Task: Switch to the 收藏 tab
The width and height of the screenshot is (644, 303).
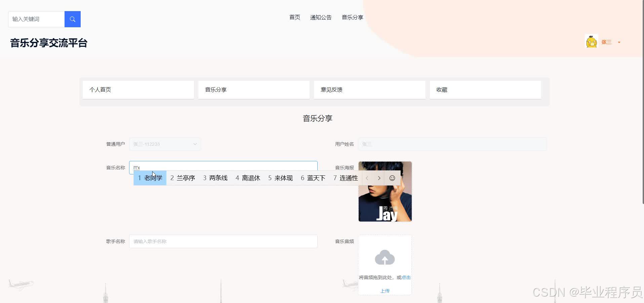Action: coord(485,90)
